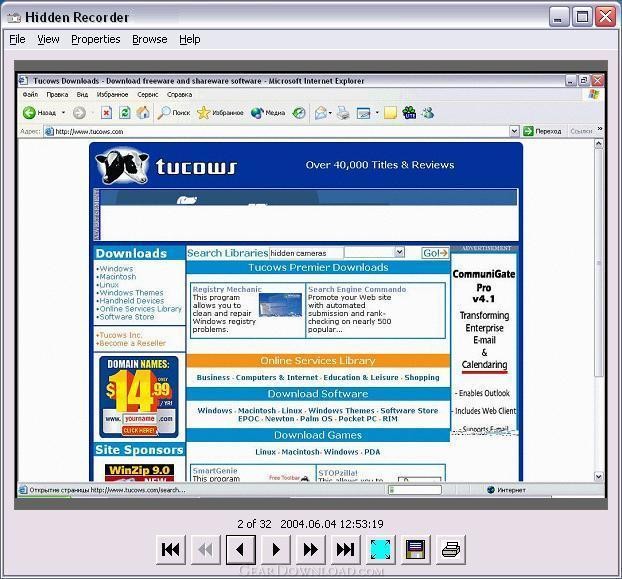This screenshot has height=579, width=622.
Task: Open the View menu
Action: click(x=48, y=39)
